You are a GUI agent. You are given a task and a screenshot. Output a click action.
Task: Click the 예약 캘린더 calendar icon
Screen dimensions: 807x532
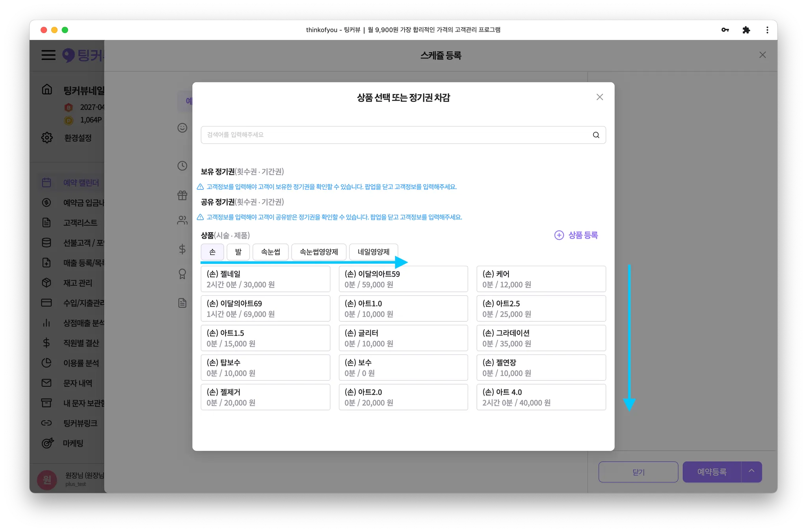coord(46,182)
